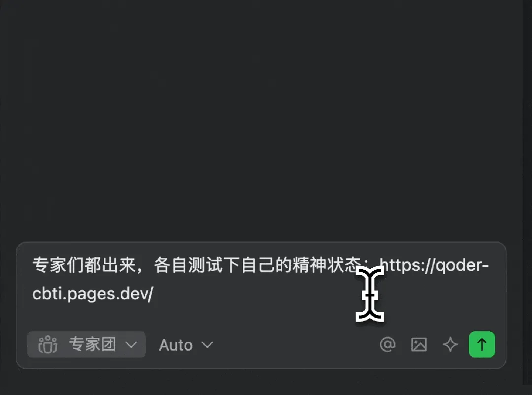532x395 pixels.
Task: Expand the 专家团 chevron arrow
Action: click(131, 345)
